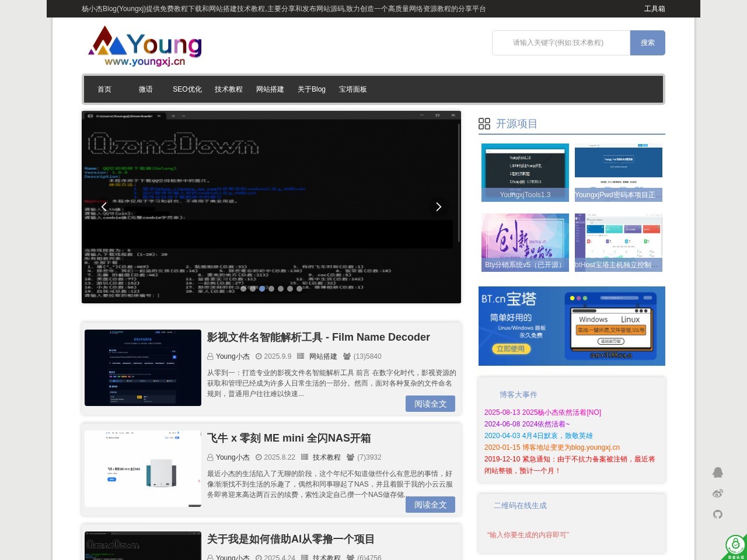Select the third carousel indicator dot

point(262,289)
